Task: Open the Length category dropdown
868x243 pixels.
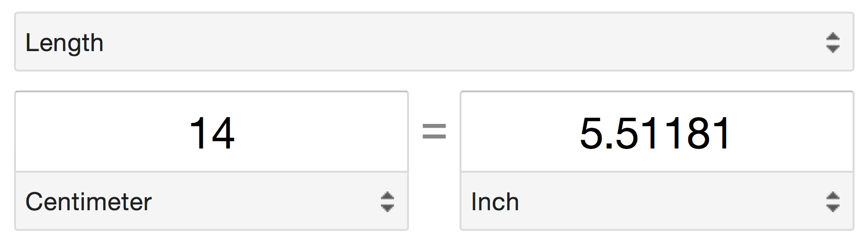Action: pyautogui.click(x=434, y=42)
